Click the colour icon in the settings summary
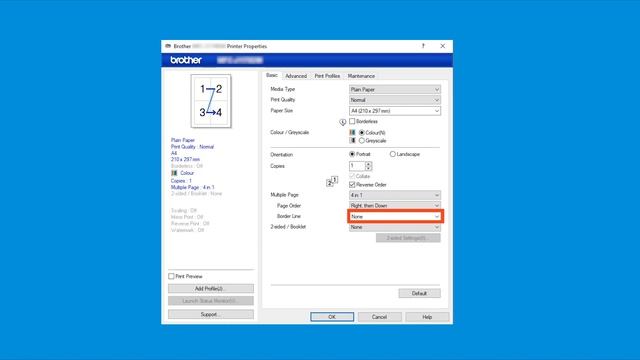The height and width of the screenshot is (360, 640). (x=174, y=173)
